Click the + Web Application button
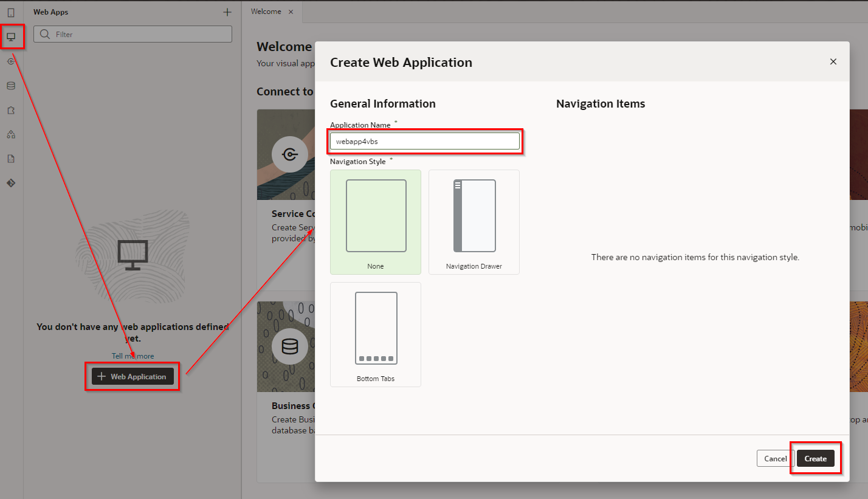 [x=133, y=377]
